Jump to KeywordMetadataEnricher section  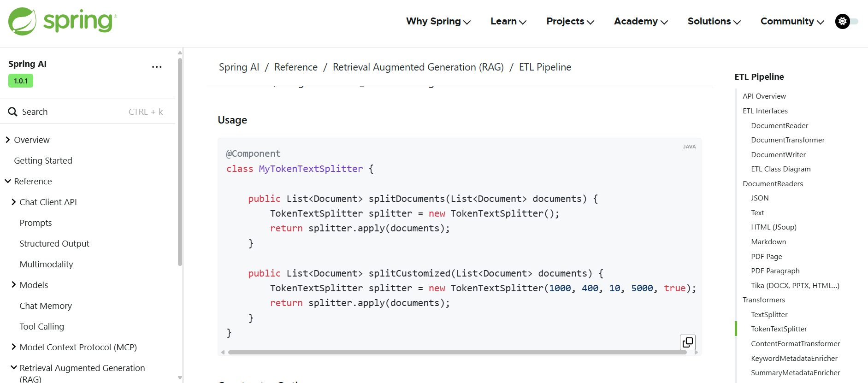pos(794,358)
